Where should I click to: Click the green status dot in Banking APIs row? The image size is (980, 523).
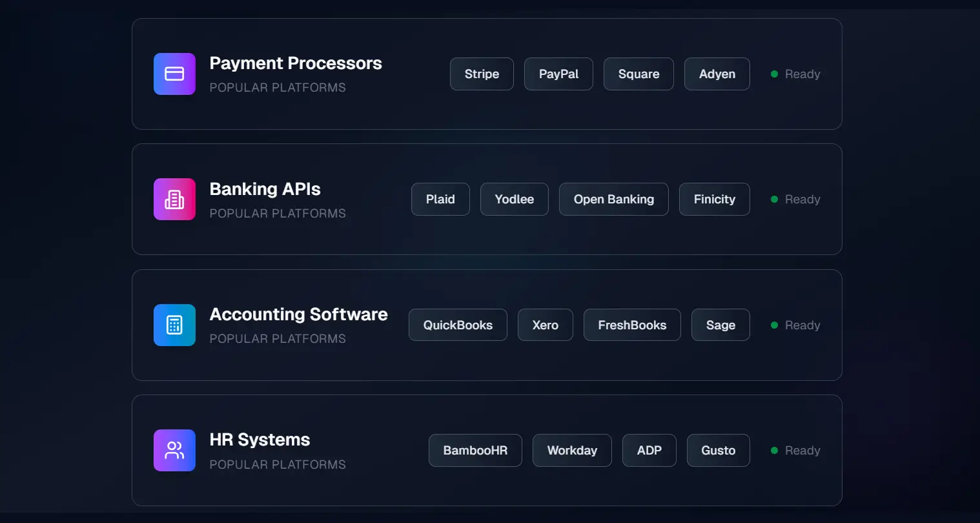click(774, 199)
